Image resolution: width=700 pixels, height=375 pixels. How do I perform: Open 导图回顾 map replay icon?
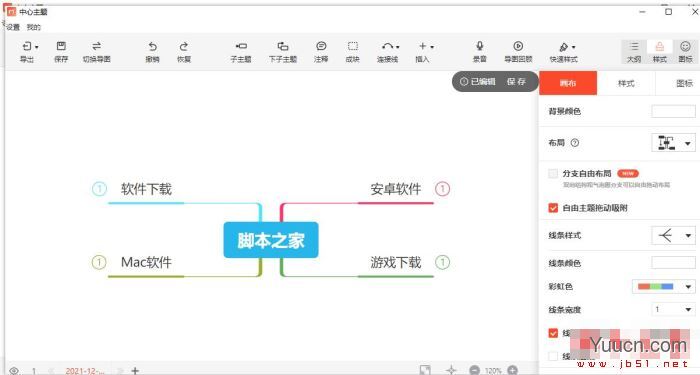[x=518, y=46]
